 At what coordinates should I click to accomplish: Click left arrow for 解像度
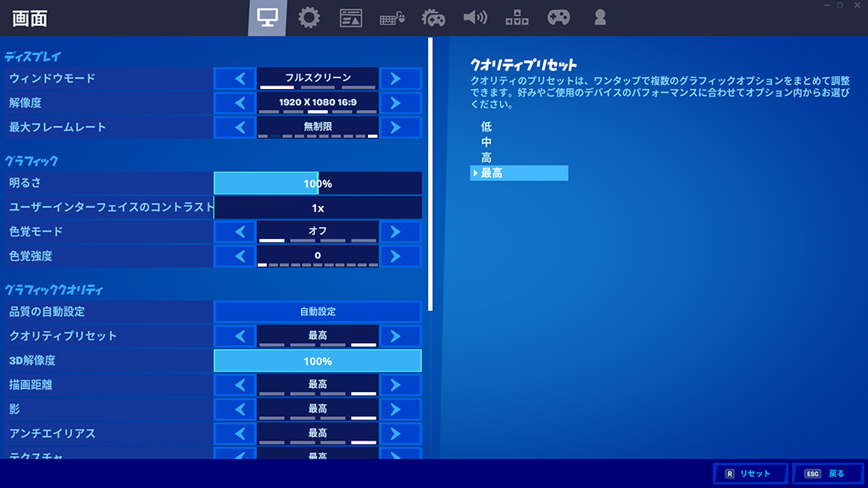tap(235, 103)
